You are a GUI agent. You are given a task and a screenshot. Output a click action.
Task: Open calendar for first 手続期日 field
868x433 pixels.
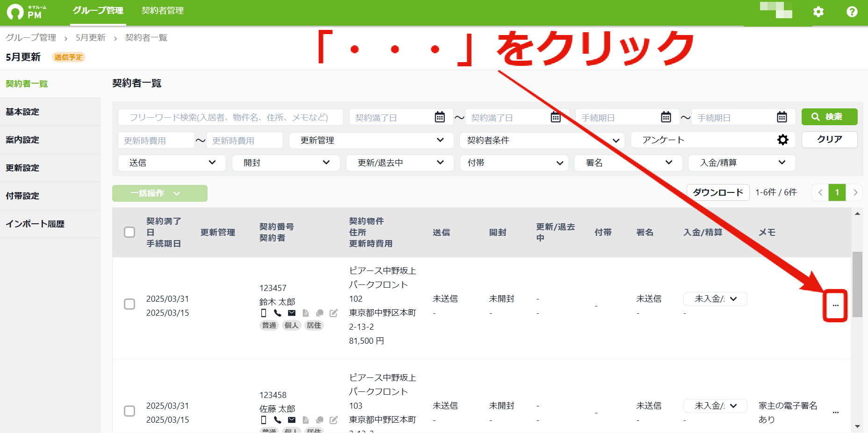point(666,117)
